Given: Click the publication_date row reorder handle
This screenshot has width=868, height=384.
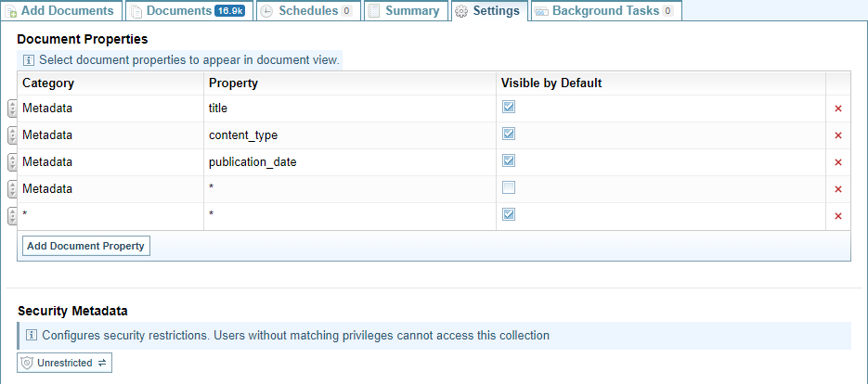Looking at the screenshot, I should [x=11, y=162].
